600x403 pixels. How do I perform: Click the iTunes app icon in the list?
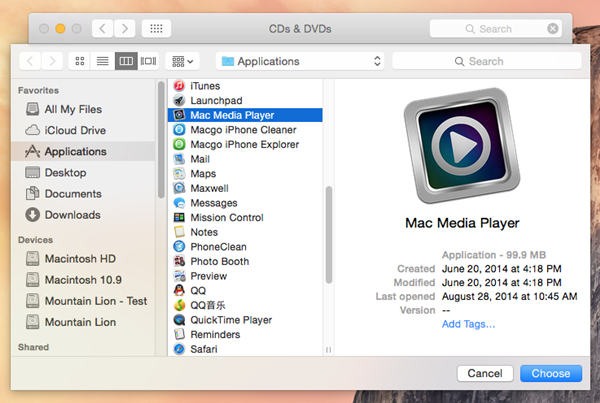pyautogui.click(x=179, y=86)
